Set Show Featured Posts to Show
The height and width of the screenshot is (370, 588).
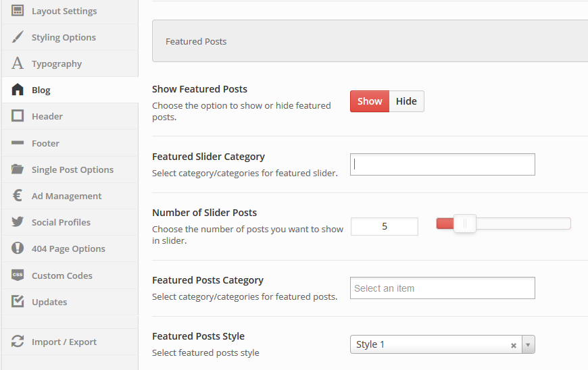tap(370, 101)
